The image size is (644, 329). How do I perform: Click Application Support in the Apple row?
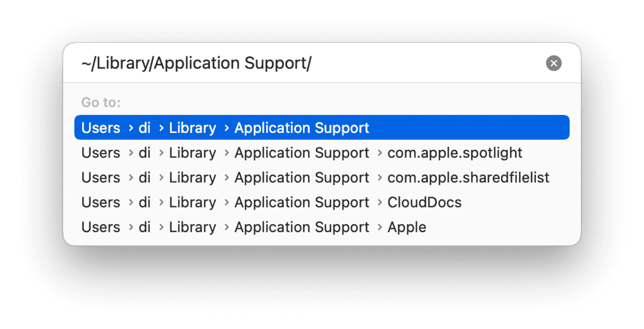coord(302,228)
